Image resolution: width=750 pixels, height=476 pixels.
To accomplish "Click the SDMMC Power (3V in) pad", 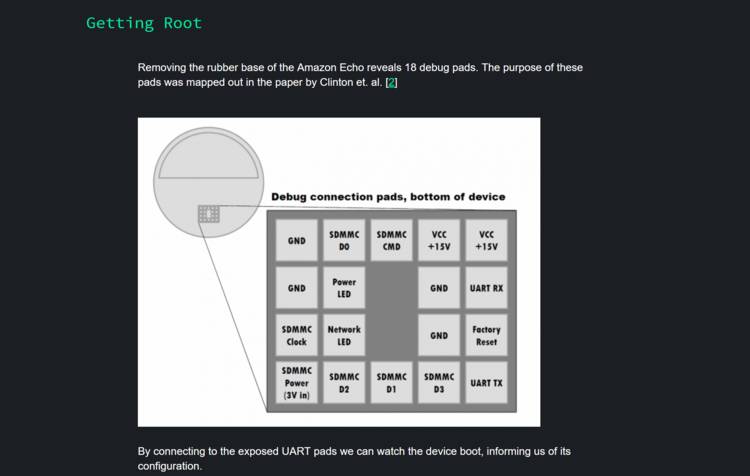I will click(x=297, y=383).
